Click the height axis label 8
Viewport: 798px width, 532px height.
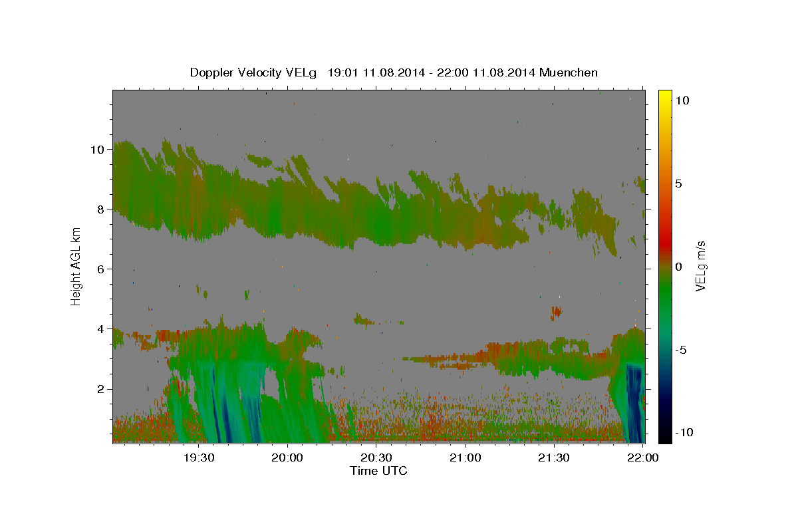[101, 209]
